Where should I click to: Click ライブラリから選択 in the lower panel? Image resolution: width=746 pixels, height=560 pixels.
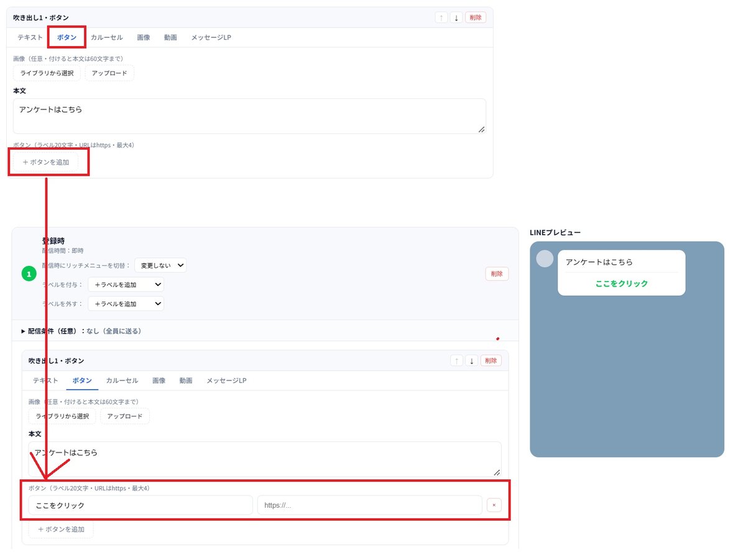pos(62,416)
